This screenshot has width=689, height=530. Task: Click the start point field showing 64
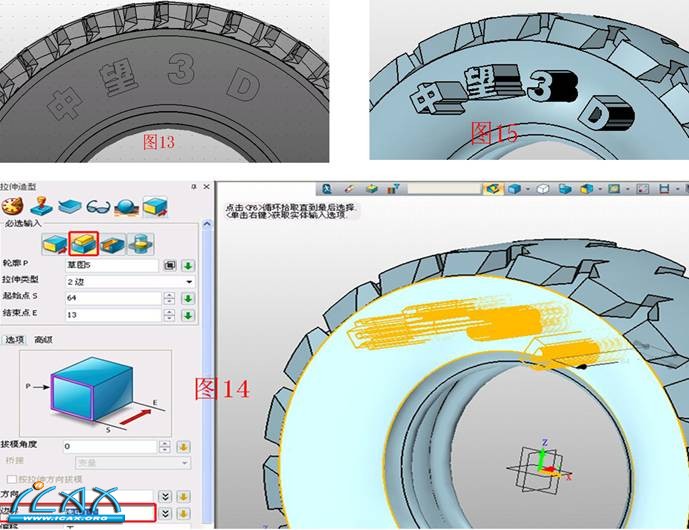tap(114, 298)
